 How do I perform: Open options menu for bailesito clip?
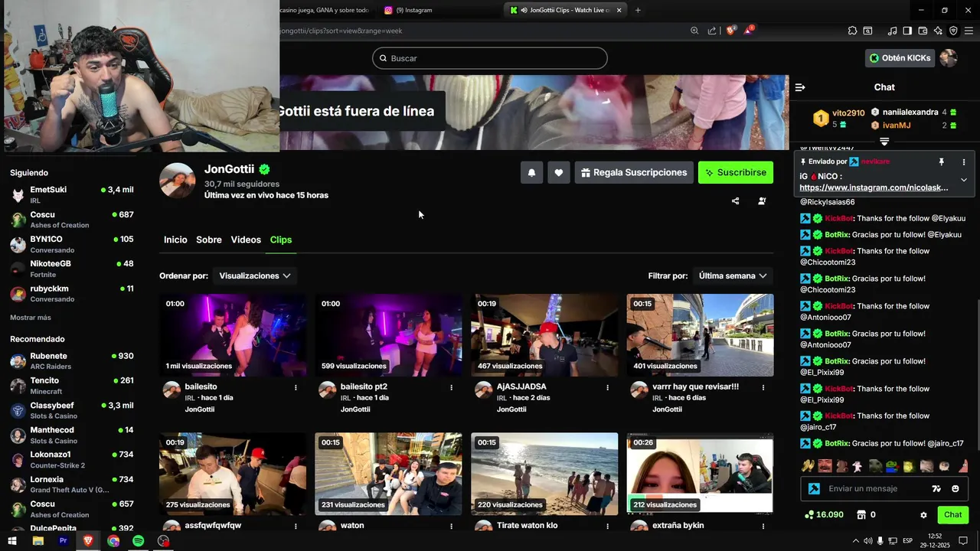(296, 387)
